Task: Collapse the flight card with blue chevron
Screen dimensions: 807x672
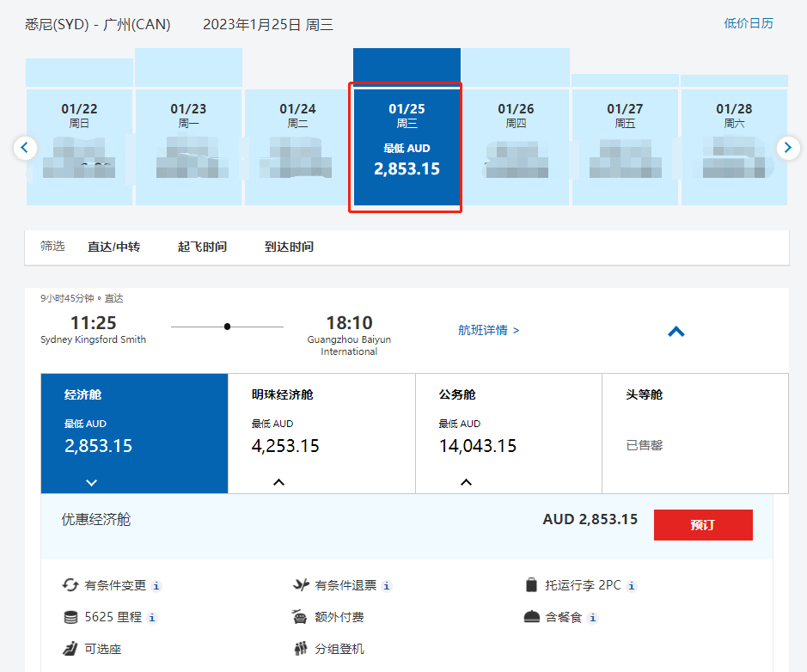Action: click(676, 331)
